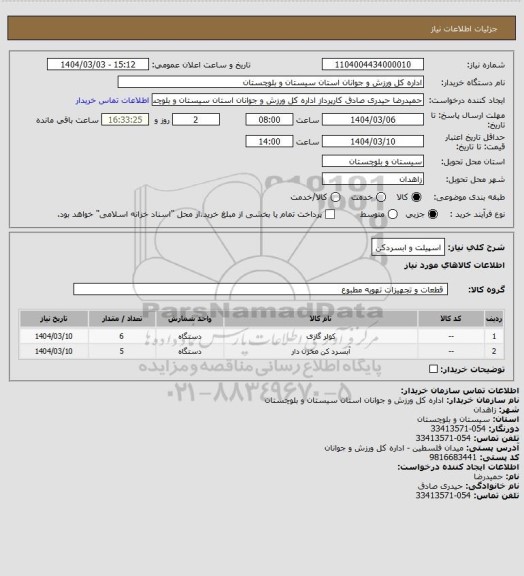Click the remaining days field showing 2
524x576 pixels.
click(x=196, y=120)
